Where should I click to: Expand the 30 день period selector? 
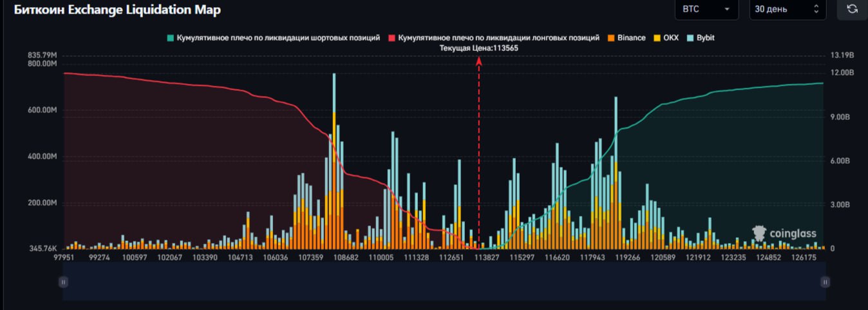(x=787, y=9)
